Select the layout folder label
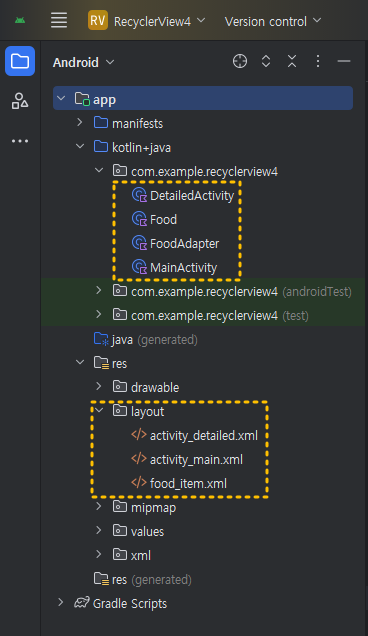Screen dimensions: 368x636 coord(148,412)
